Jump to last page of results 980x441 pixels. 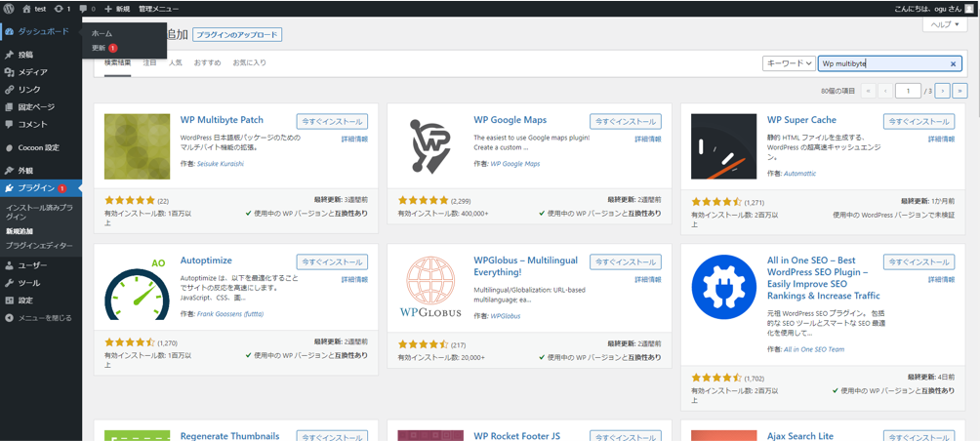tap(960, 91)
